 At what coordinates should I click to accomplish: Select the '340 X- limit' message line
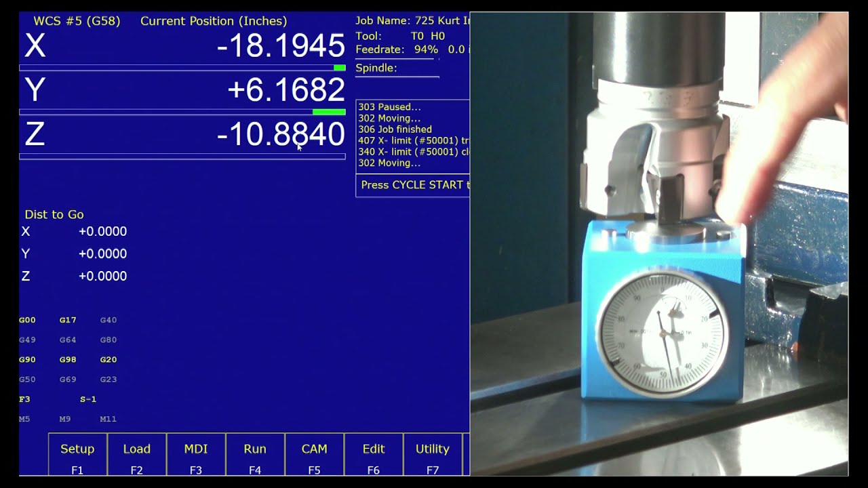click(413, 152)
